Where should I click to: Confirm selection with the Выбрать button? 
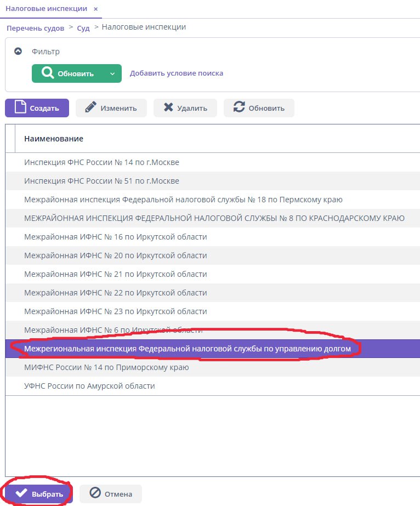click(x=38, y=494)
